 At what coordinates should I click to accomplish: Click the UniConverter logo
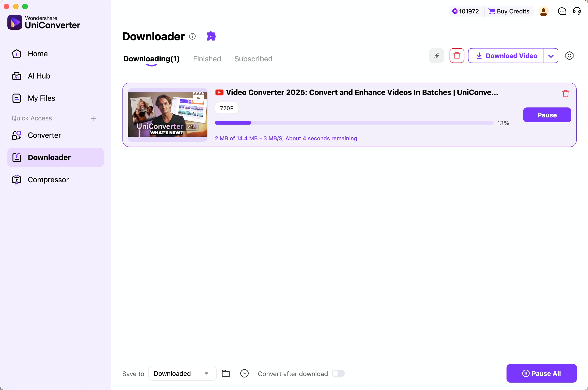(x=44, y=22)
